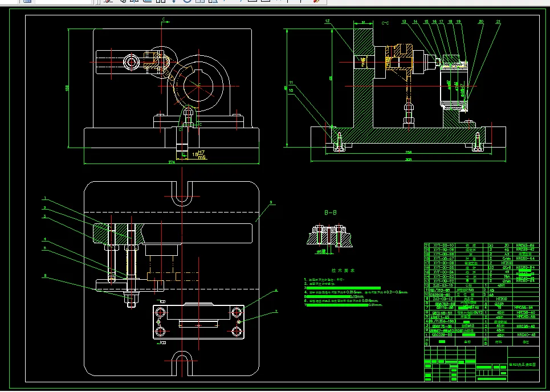Click balloon number 12 above section view
The width and height of the screenshot is (550, 392).
coord(327,21)
